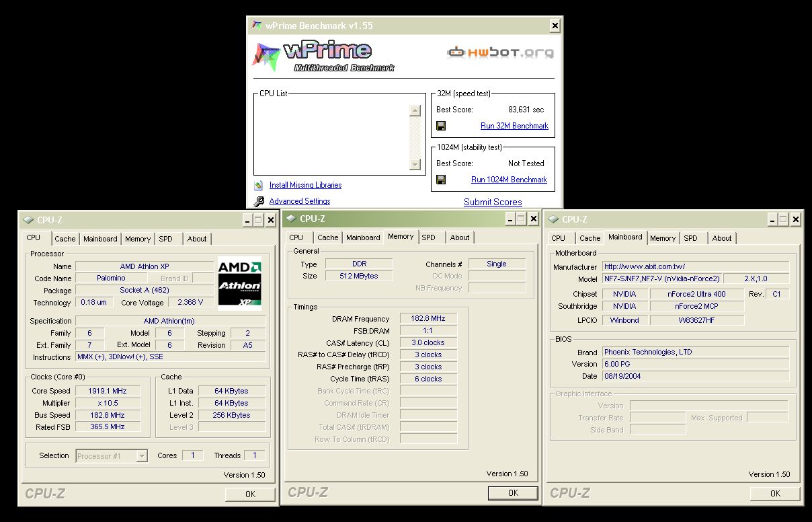This screenshot has height=522, width=812.
Task: Click the CPU List scroll down arrow
Action: coord(415,164)
